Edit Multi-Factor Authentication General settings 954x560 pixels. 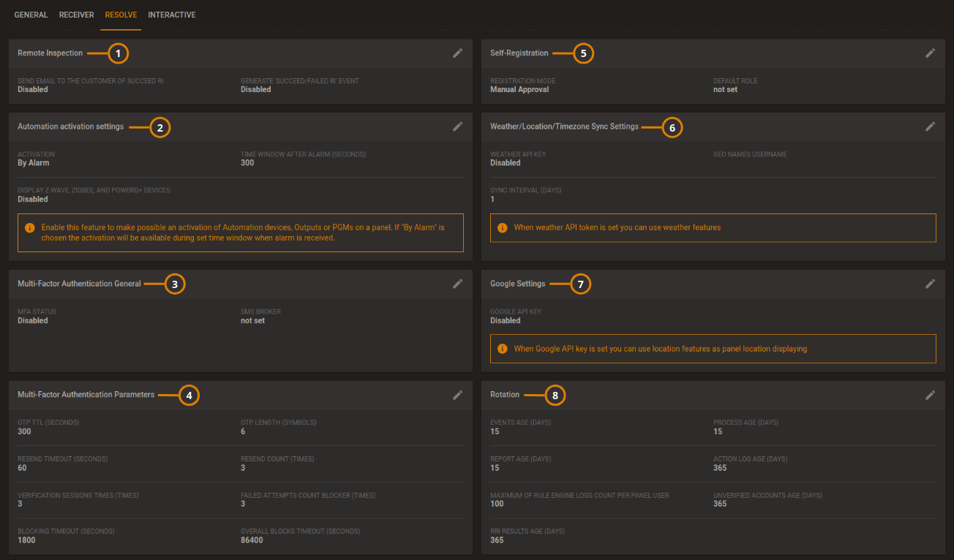click(458, 284)
